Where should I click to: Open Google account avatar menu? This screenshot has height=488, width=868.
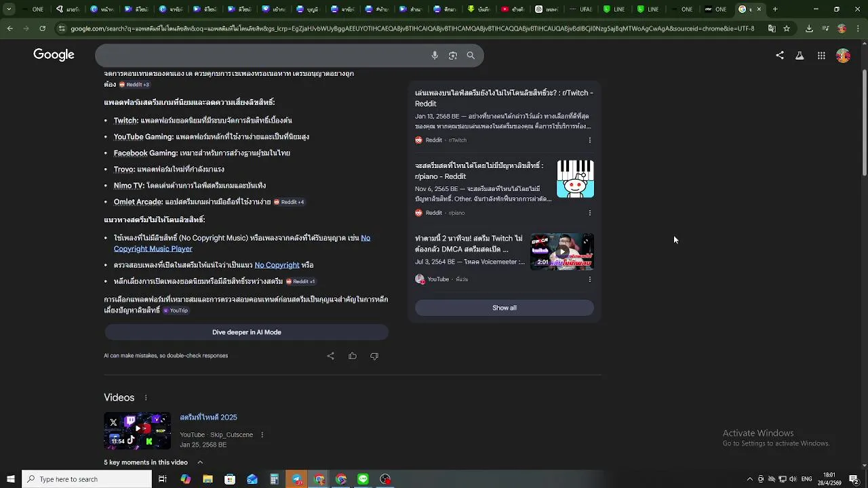843,56
